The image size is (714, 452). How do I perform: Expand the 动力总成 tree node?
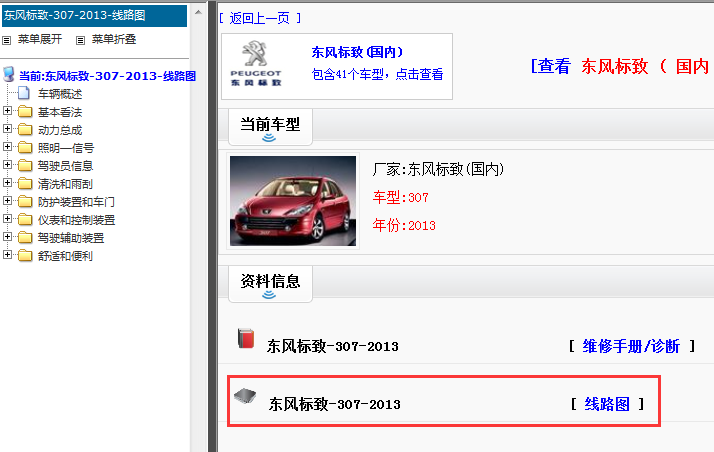7,129
